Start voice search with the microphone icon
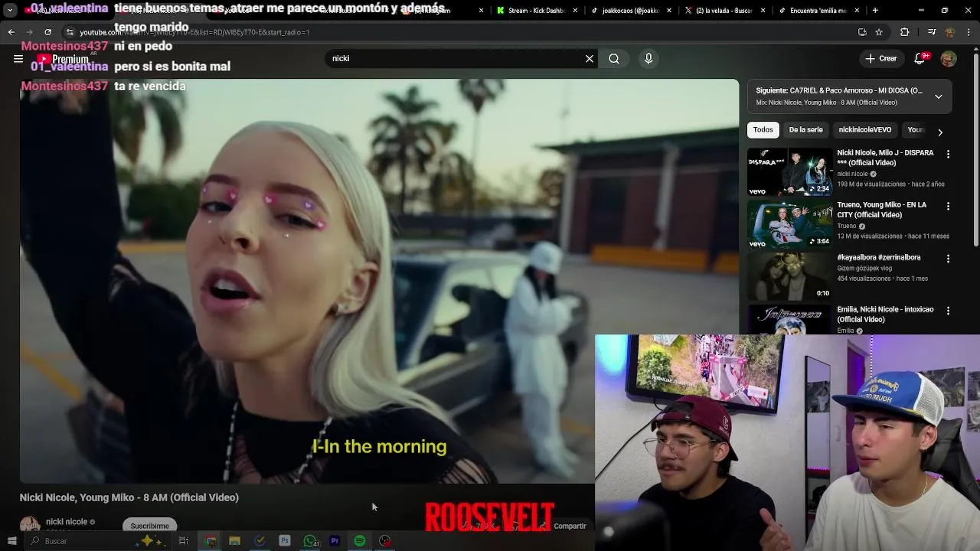 click(648, 58)
